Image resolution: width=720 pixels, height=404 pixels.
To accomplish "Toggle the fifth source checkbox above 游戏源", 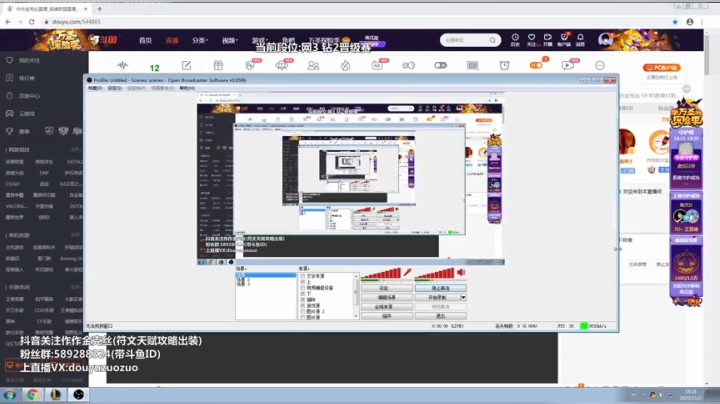I will coord(303,300).
